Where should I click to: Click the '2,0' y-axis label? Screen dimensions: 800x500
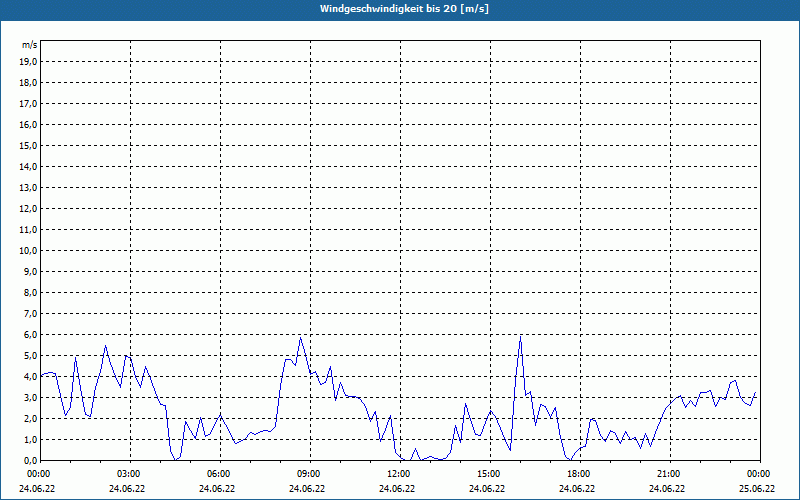[30, 418]
